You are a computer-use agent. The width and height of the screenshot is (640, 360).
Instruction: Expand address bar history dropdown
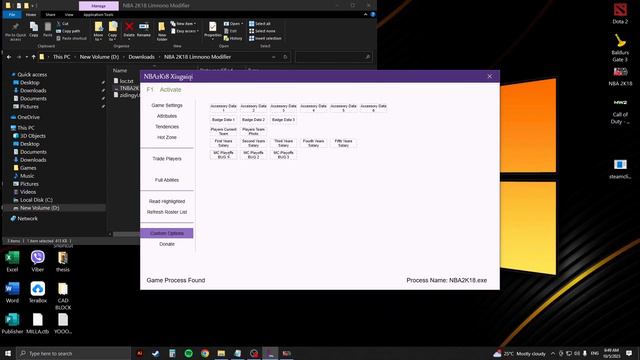(x=273, y=57)
